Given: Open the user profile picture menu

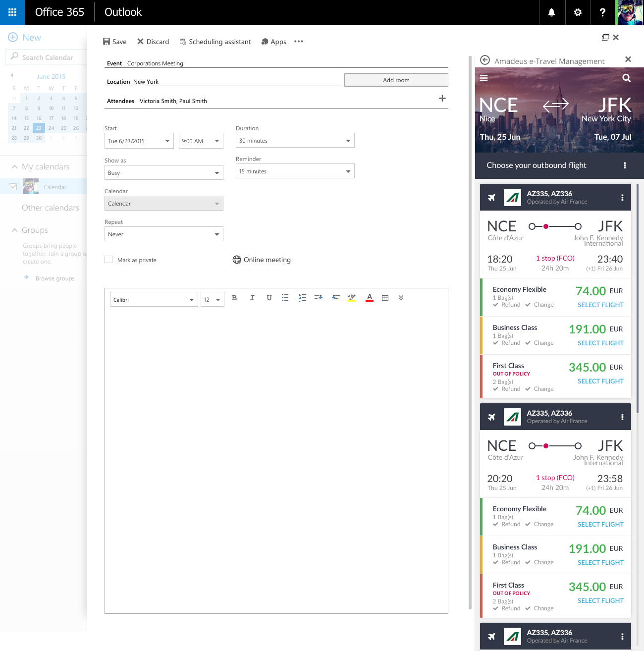Looking at the screenshot, I should coord(630,12).
